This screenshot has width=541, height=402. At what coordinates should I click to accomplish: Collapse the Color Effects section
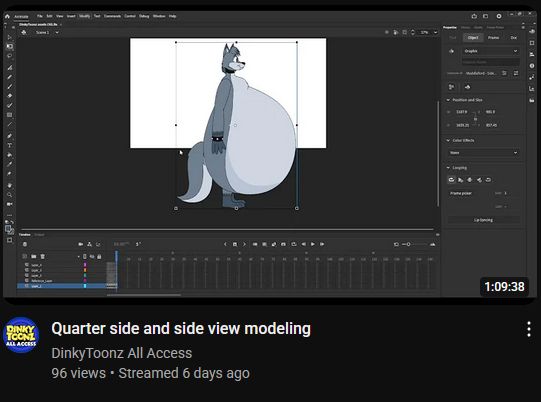(x=449, y=140)
